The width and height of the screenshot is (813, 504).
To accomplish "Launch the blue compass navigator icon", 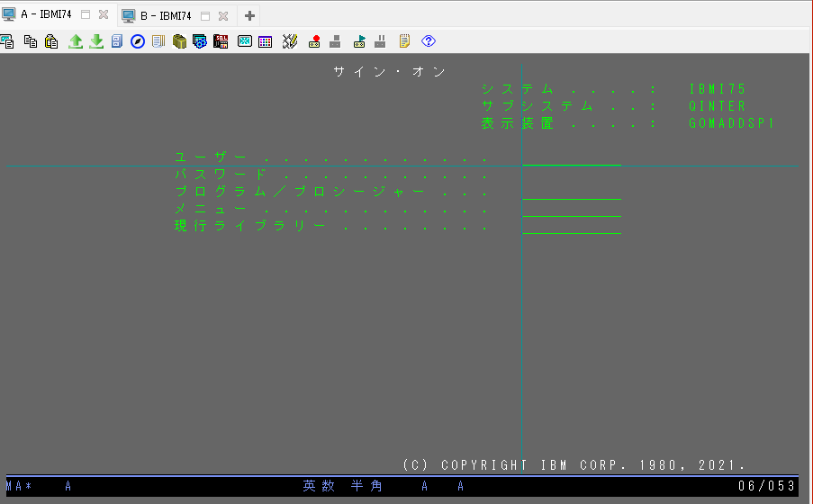I will 138,41.
